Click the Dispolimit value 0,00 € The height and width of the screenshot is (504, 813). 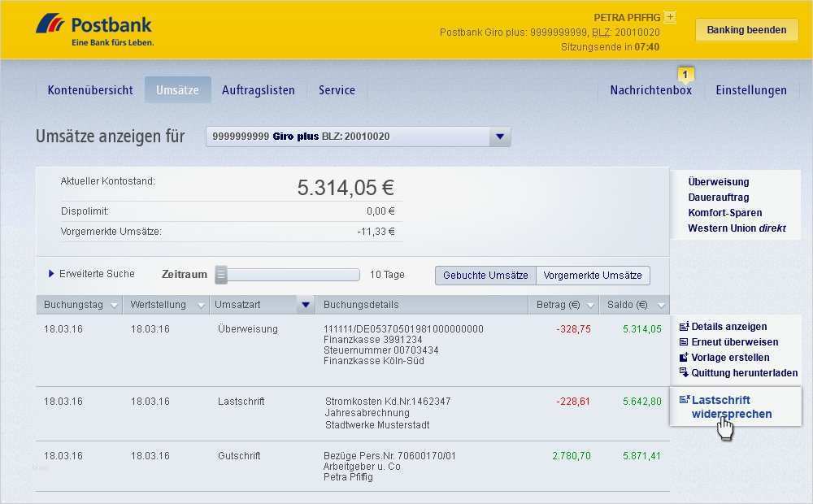pos(380,211)
